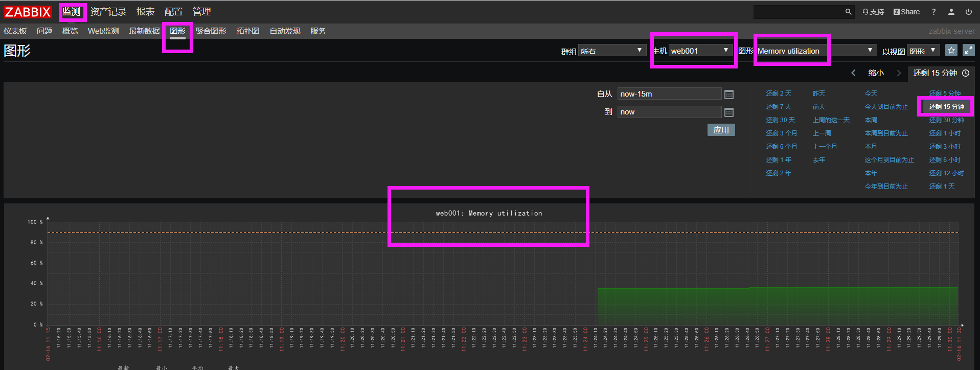Image resolution: width=980 pixels, height=370 pixels.
Task: Go to 图形 submenu
Action: pyautogui.click(x=177, y=31)
